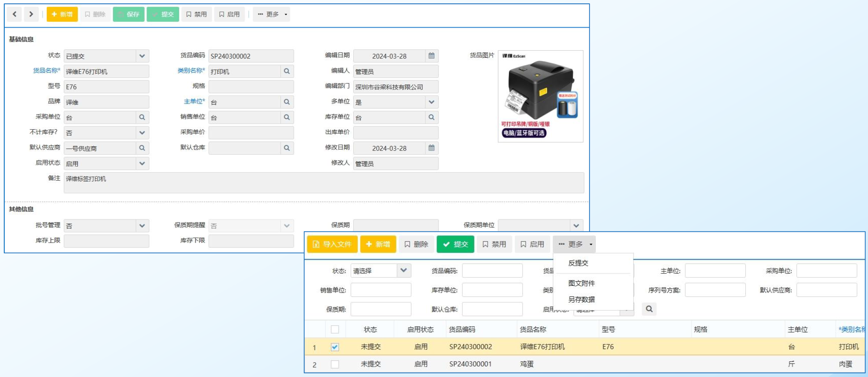
Task: Expand the 批号管理 dropdown
Action: [142, 226]
